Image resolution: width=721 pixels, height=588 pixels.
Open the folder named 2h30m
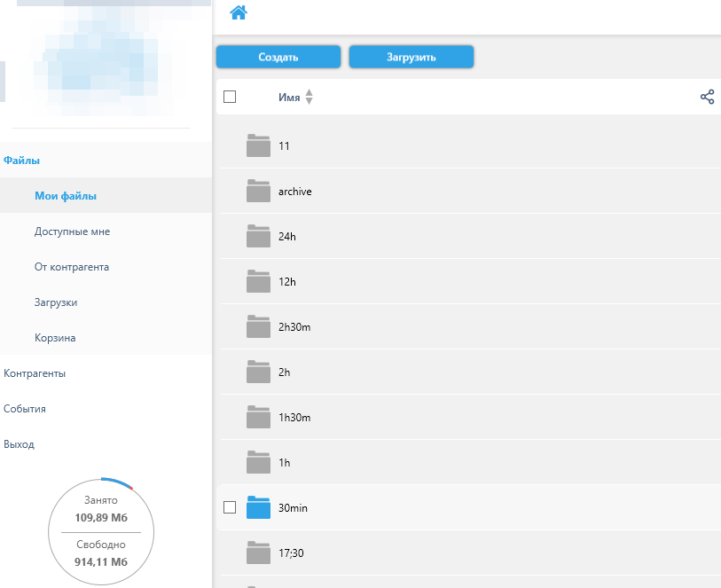point(294,327)
